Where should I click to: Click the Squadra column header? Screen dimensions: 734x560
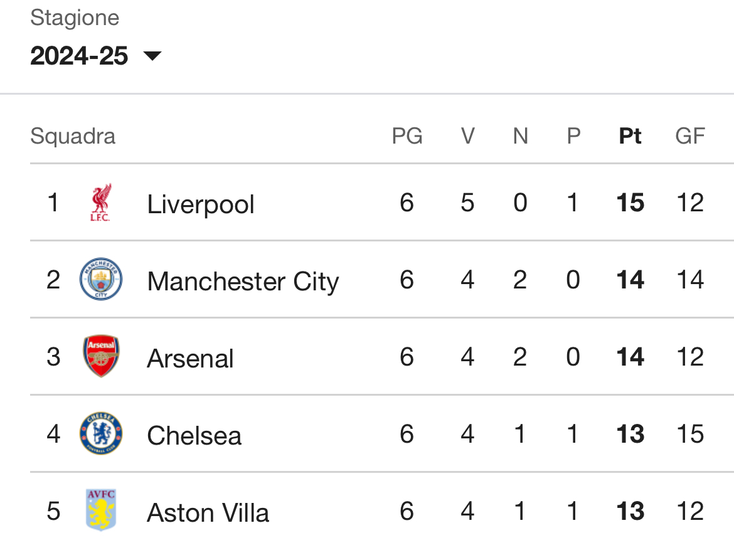click(73, 136)
